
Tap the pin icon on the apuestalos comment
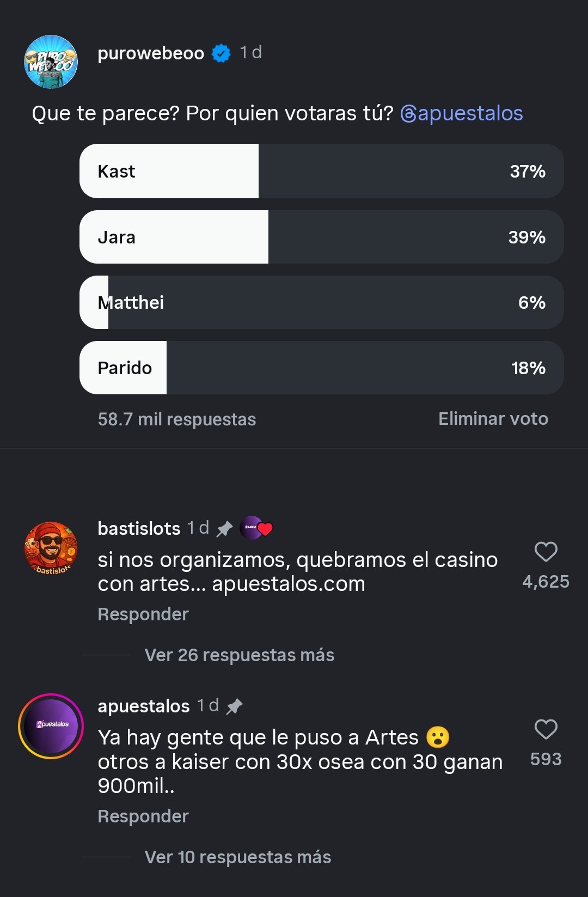(x=234, y=706)
